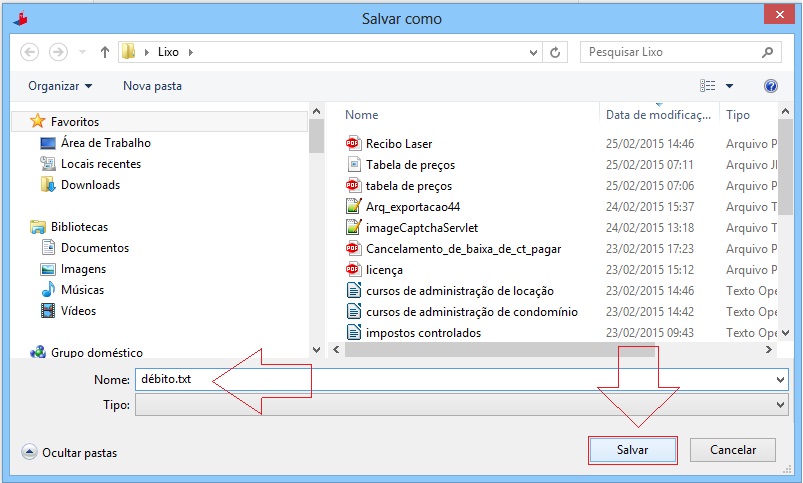Click the Nova pasta toolbar button

[152, 86]
